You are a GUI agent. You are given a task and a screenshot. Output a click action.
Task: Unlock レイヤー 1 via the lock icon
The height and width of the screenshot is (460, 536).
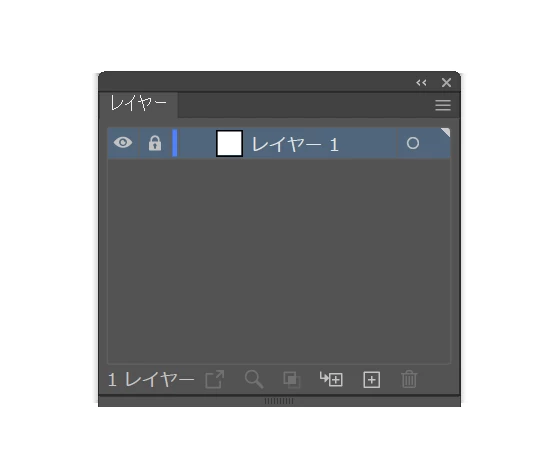point(155,143)
